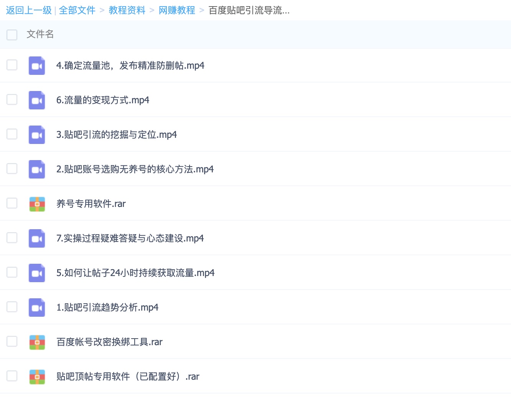
Task: Open file 贴吧顶帖专用软件（已配置好）.rar
Action: point(128,377)
